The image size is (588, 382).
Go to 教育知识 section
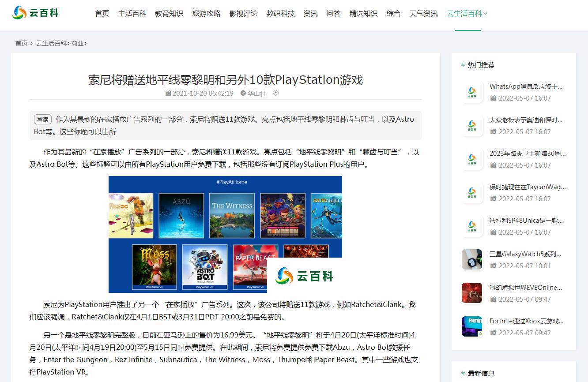(x=169, y=14)
